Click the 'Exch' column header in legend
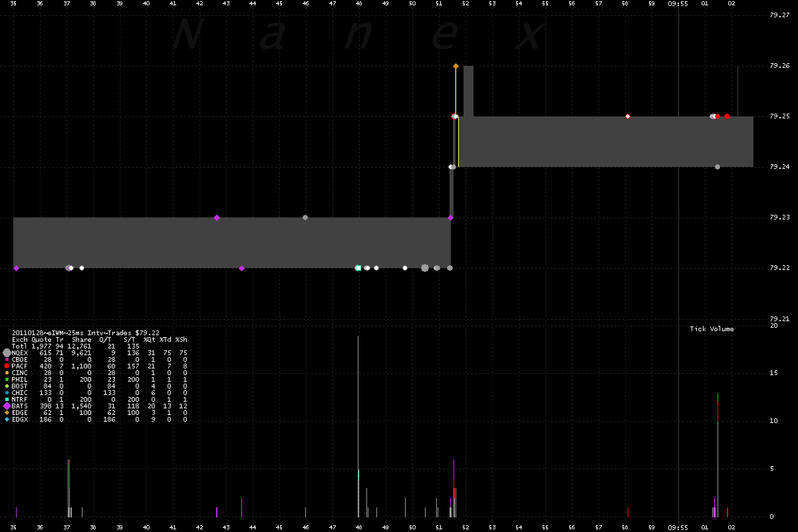 [20, 340]
